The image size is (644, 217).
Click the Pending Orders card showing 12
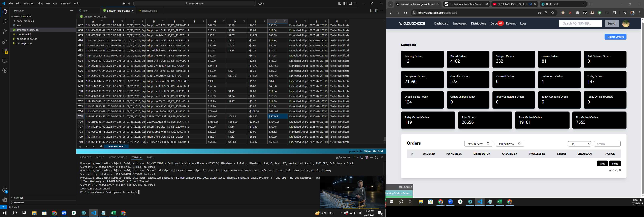click(x=422, y=59)
